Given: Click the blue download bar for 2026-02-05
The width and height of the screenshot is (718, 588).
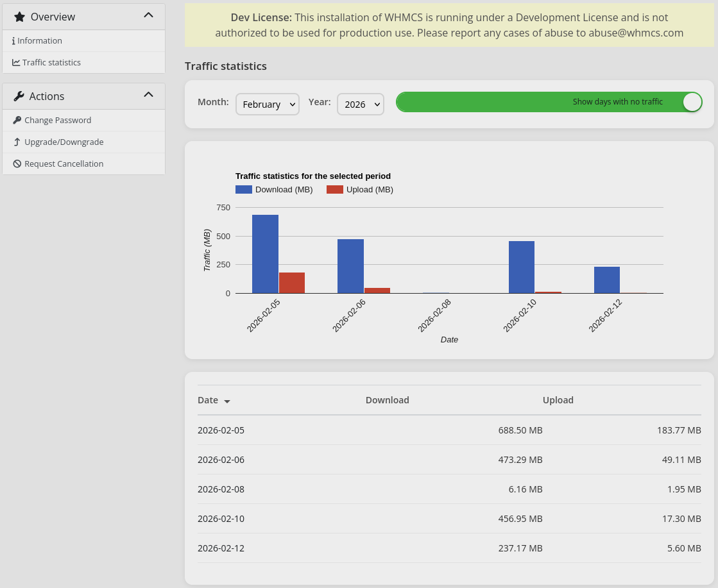Looking at the screenshot, I should pyautogui.click(x=265, y=254).
